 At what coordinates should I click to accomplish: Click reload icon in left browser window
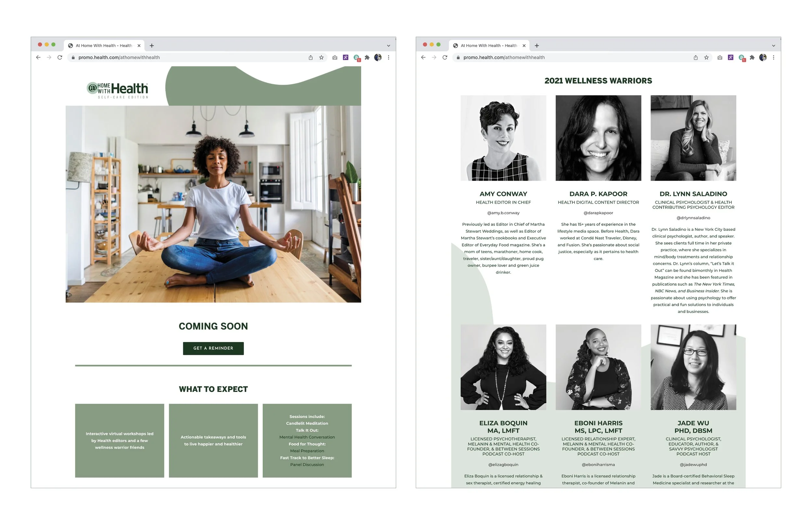(60, 57)
